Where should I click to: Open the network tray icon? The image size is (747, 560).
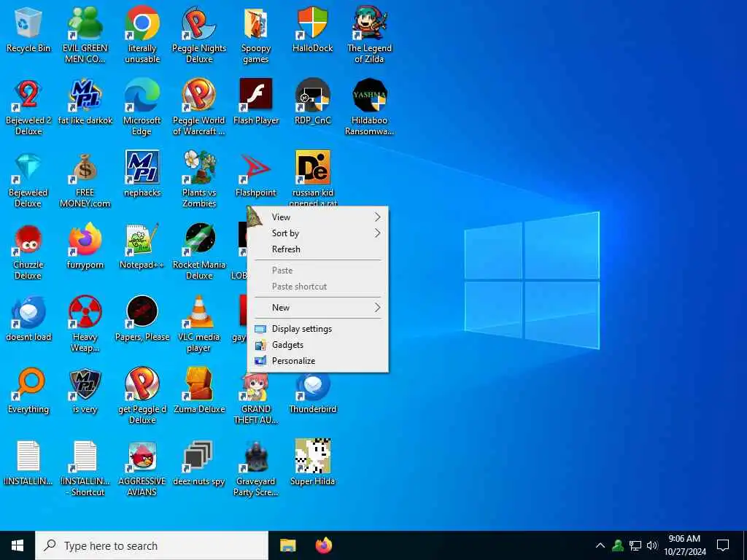click(x=635, y=545)
